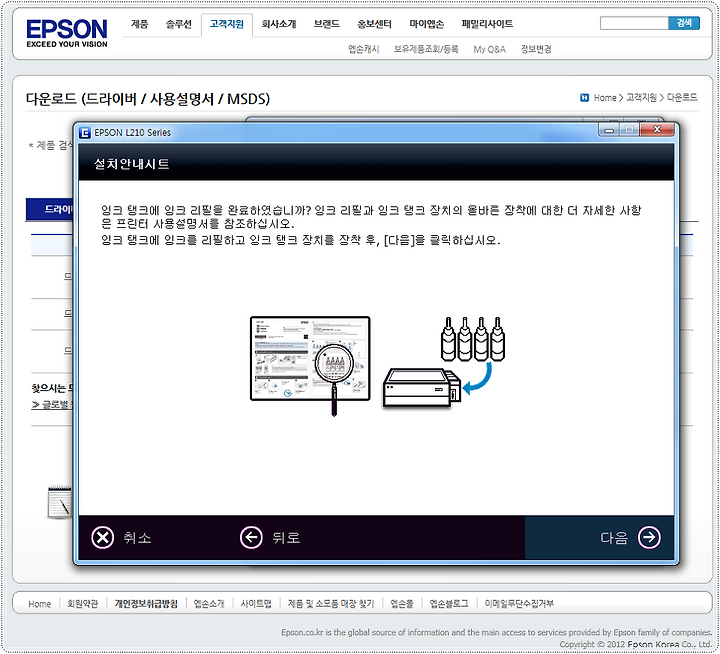Minimize the EPSON L210 Series installer window
Screen dimensions: 720x654
click(x=609, y=130)
